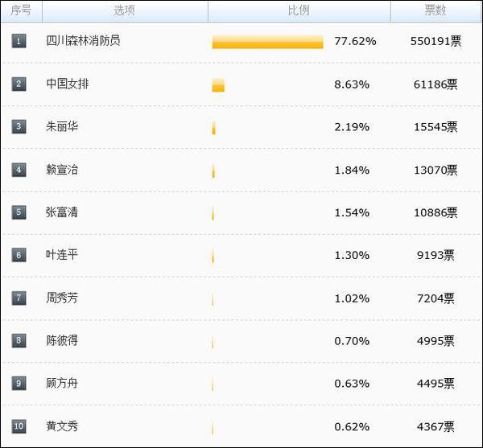The height and width of the screenshot is (448, 483).
Task: Click rank badge number 1
Action: coord(19,41)
